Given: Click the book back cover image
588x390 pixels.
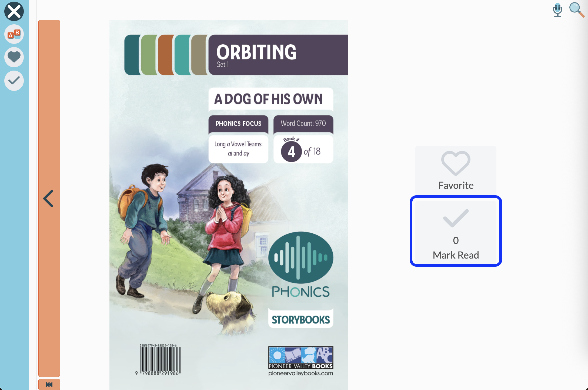Looking at the screenshot, I should [x=229, y=205].
